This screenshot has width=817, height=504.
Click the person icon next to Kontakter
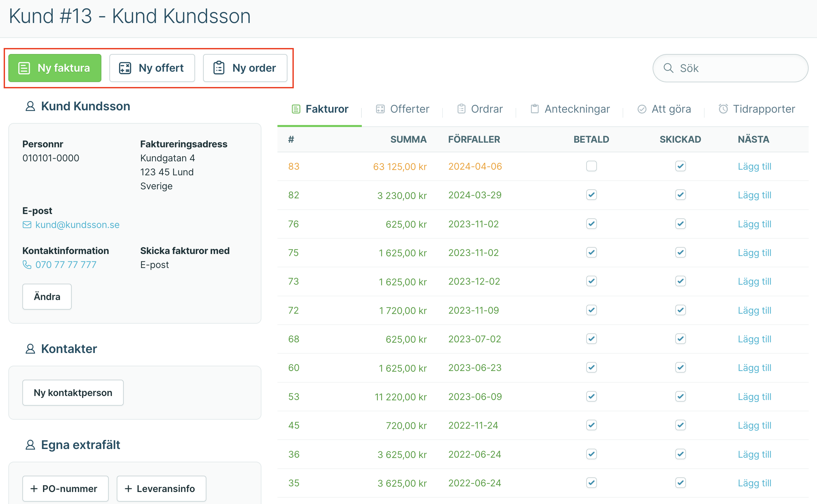[30, 349]
